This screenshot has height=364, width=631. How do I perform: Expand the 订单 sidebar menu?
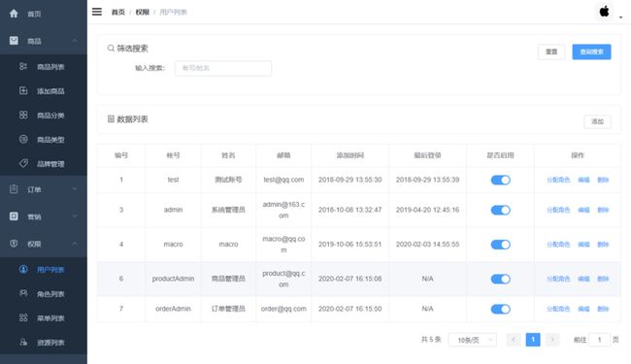44,189
